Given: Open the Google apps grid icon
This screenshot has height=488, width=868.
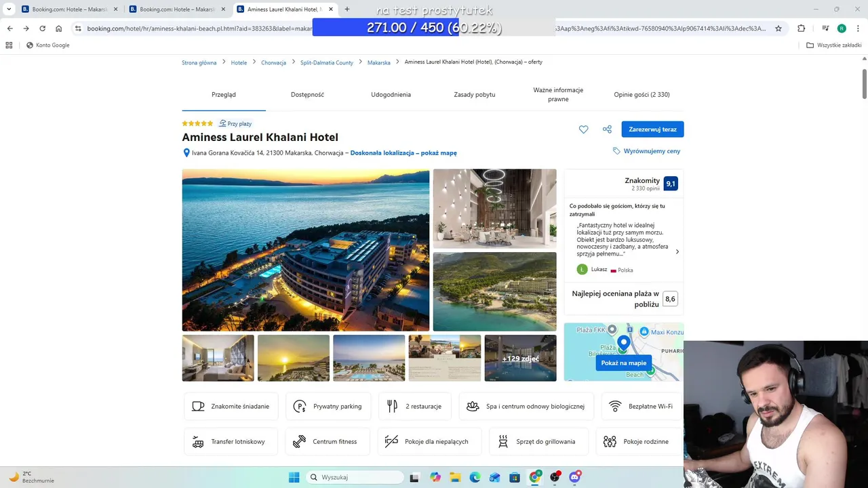Looking at the screenshot, I should coord(9,45).
